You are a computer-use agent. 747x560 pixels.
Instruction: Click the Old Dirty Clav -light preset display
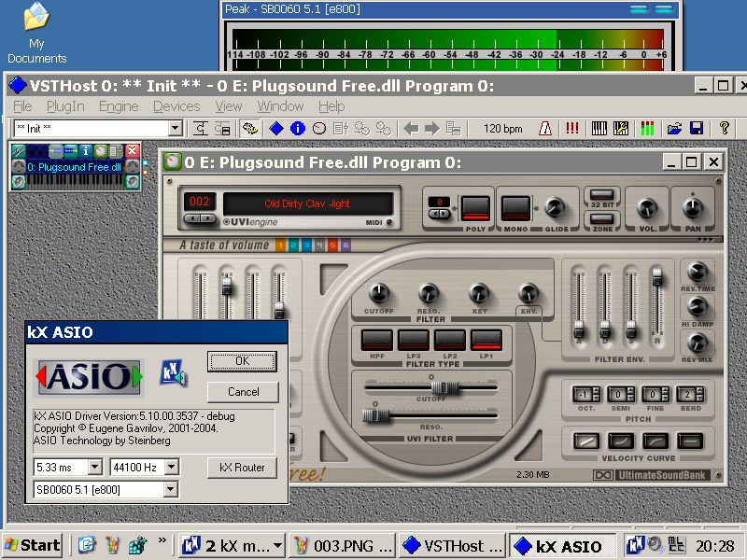coord(307,203)
